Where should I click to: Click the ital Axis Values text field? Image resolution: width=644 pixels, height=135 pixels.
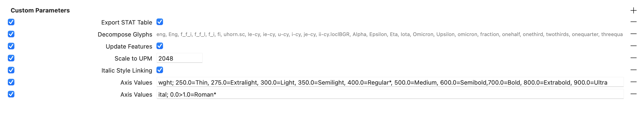click(390, 94)
